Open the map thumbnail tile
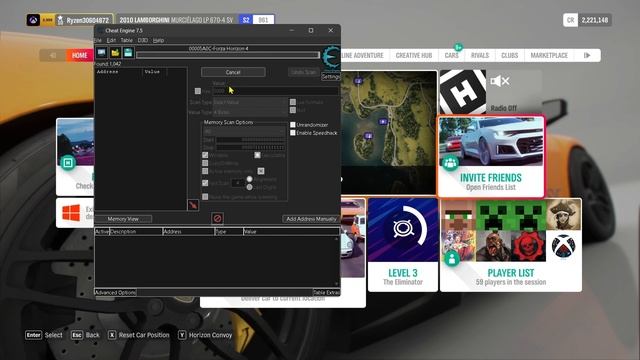 coord(389,132)
